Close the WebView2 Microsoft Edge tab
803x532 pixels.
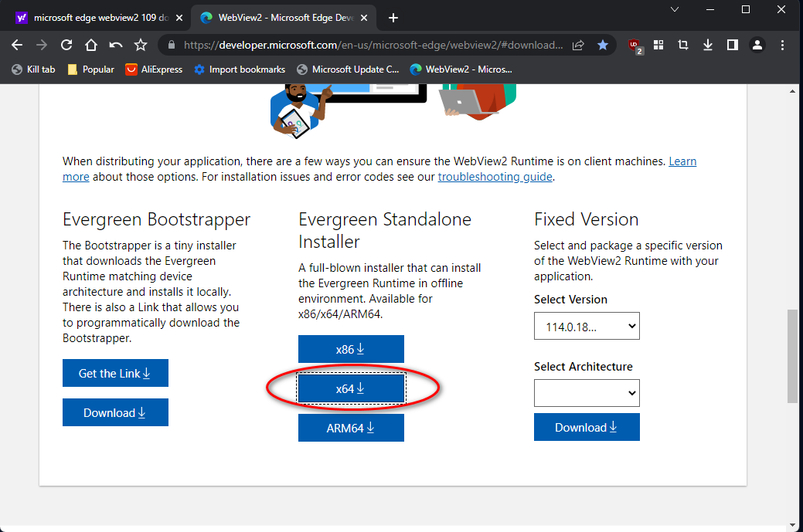pyautogui.click(x=363, y=18)
